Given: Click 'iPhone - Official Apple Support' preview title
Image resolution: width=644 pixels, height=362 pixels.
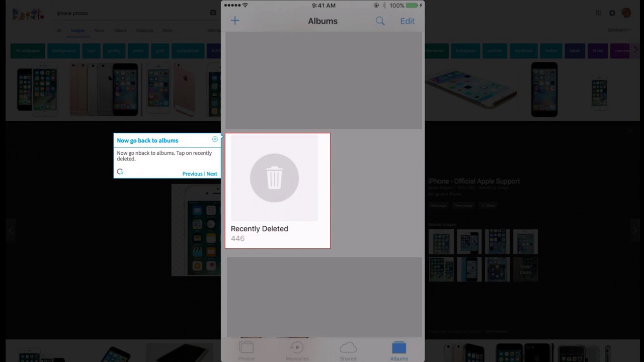Looking at the screenshot, I should 474,181.
